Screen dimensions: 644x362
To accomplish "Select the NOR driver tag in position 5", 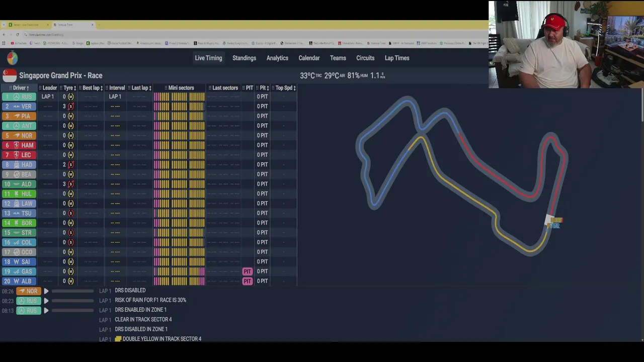I will (x=19, y=135).
